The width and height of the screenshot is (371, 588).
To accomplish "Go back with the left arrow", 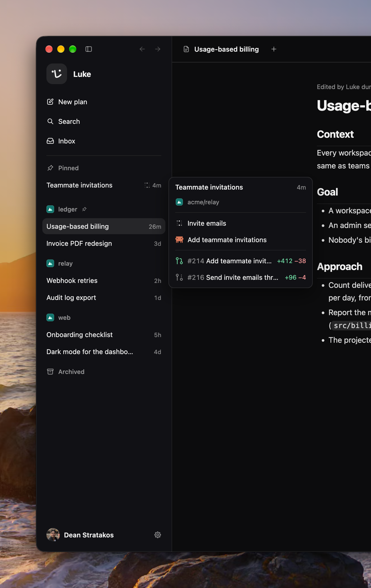I will [x=142, y=49].
